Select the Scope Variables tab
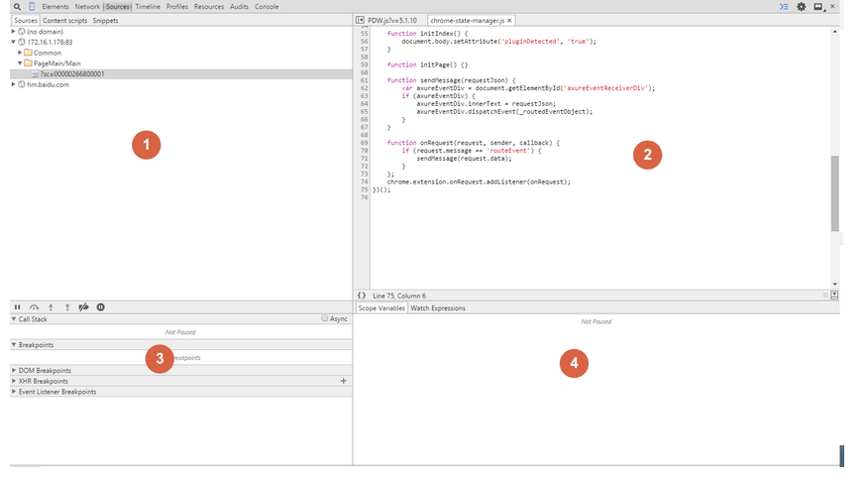 point(381,308)
